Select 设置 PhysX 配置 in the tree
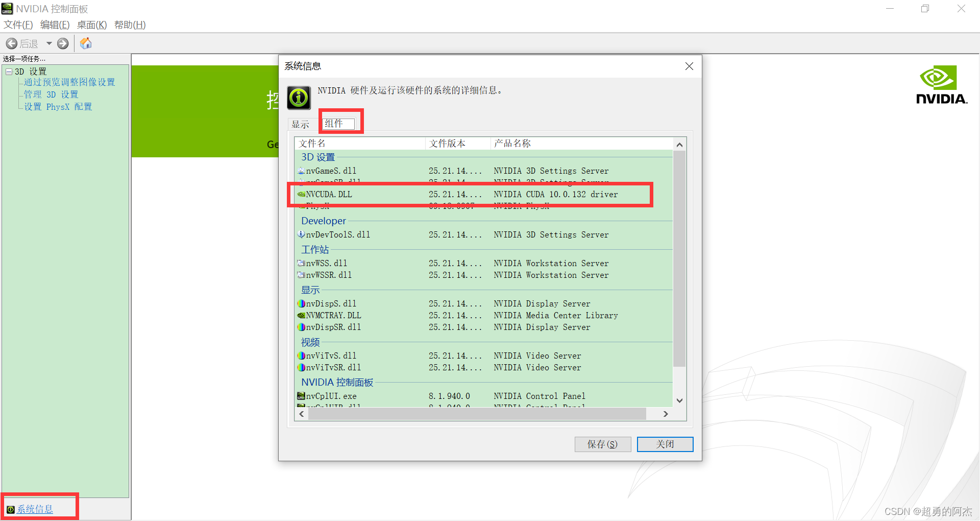980x521 pixels. [58, 107]
